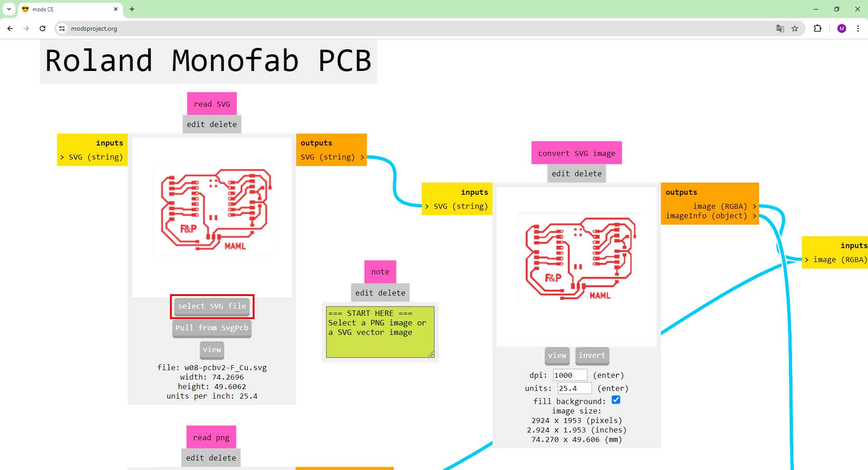This screenshot has width=868, height=470.
Task: Click the invert button
Action: [x=592, y=356]
